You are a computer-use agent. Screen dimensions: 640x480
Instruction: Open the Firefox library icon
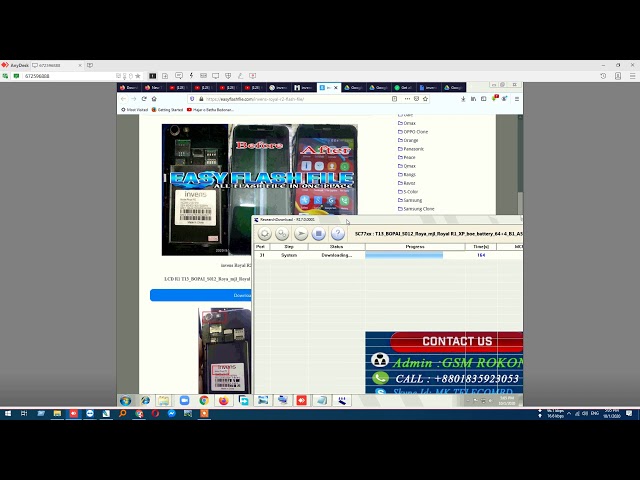473,99
